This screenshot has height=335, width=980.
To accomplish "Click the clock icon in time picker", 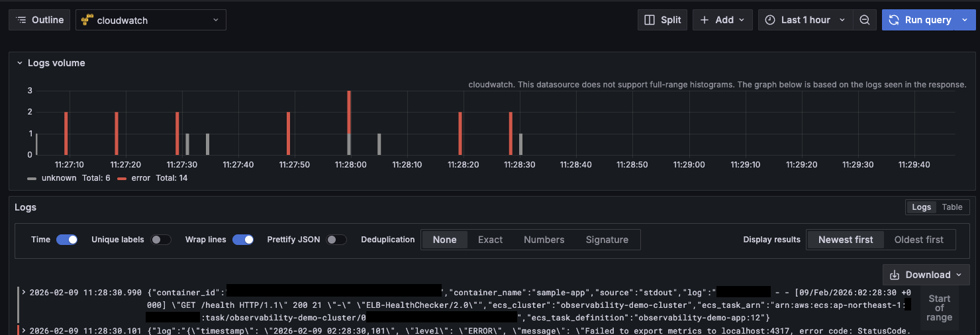I will tap(770, 20).
